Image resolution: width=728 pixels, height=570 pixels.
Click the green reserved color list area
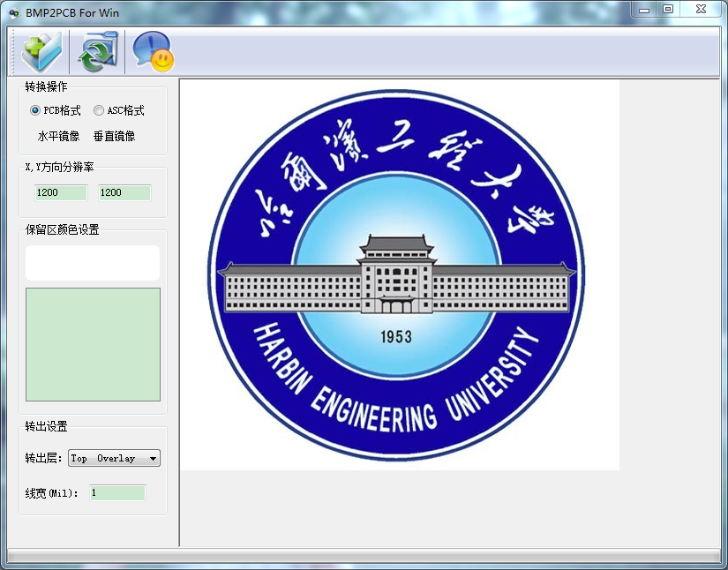click(93, 344)
